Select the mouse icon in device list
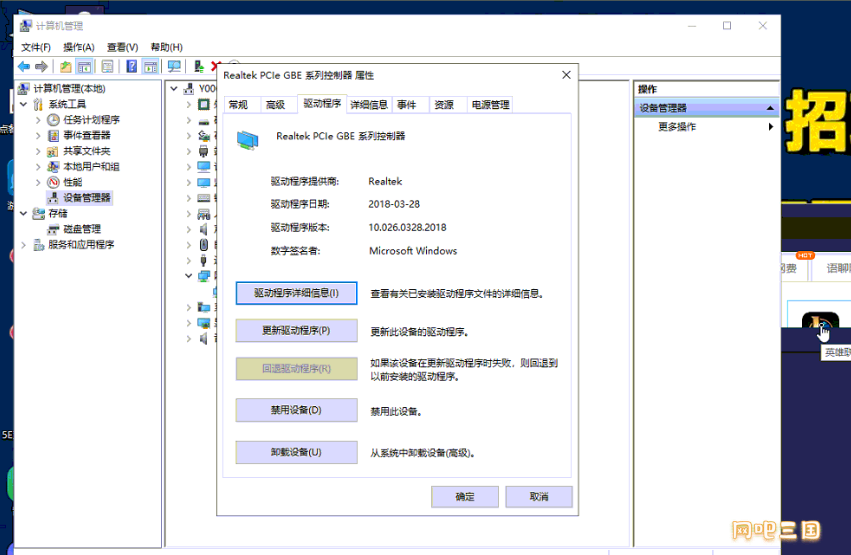The width and height of the screenshot is (851, 555). coord(204,245)
